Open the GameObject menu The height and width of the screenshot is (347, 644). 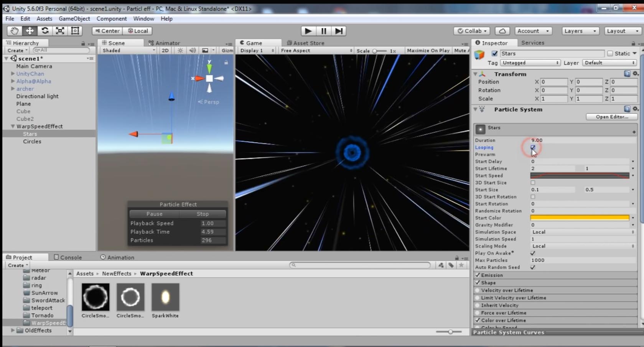tap(74, 18)
